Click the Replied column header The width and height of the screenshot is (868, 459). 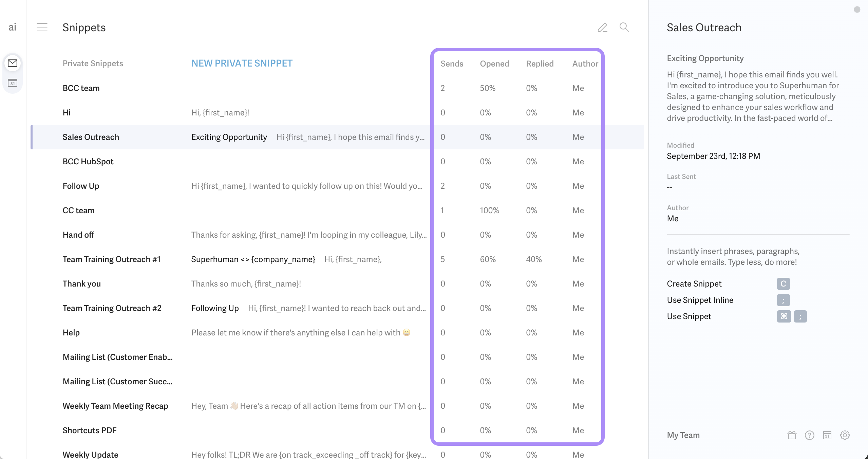point(540,64)
